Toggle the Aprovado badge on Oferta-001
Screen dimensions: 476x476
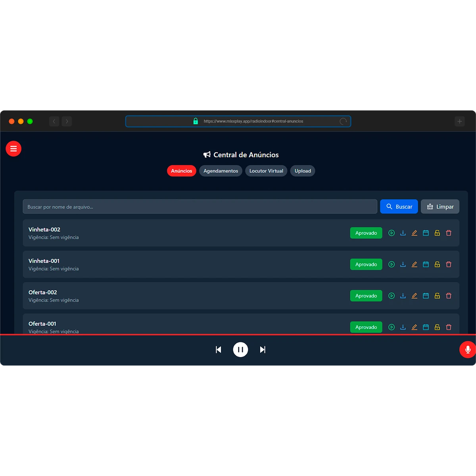tap(366, 327)
